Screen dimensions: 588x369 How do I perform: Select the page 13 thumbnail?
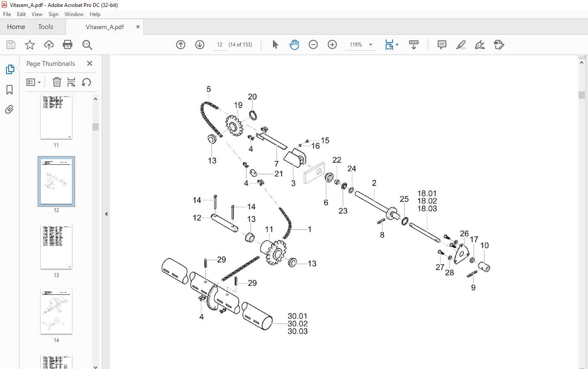click(x=56, y=247)
